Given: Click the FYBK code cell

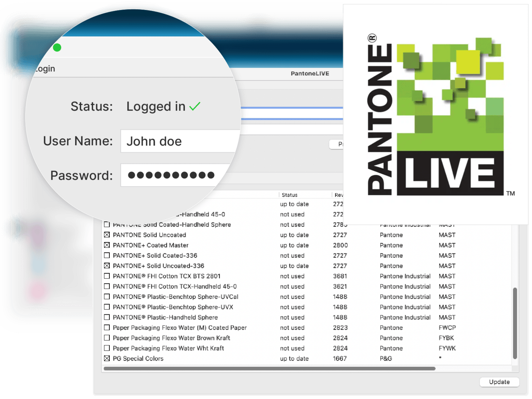Looking at the screenshot, I should pyautogui.click(x=446, y=338).
